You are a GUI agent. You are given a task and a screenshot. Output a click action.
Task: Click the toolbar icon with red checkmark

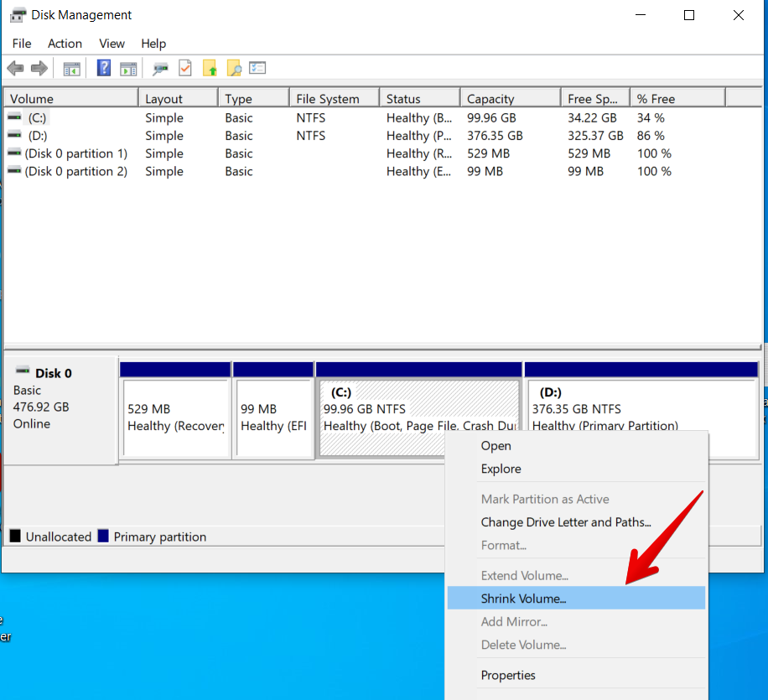click(x=185, y=69)
